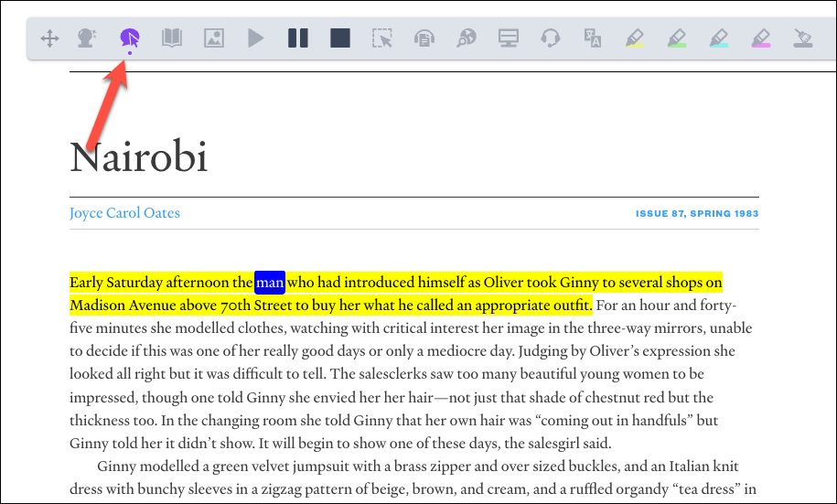Click the highlighted word "man"

(x=270, y=283)
